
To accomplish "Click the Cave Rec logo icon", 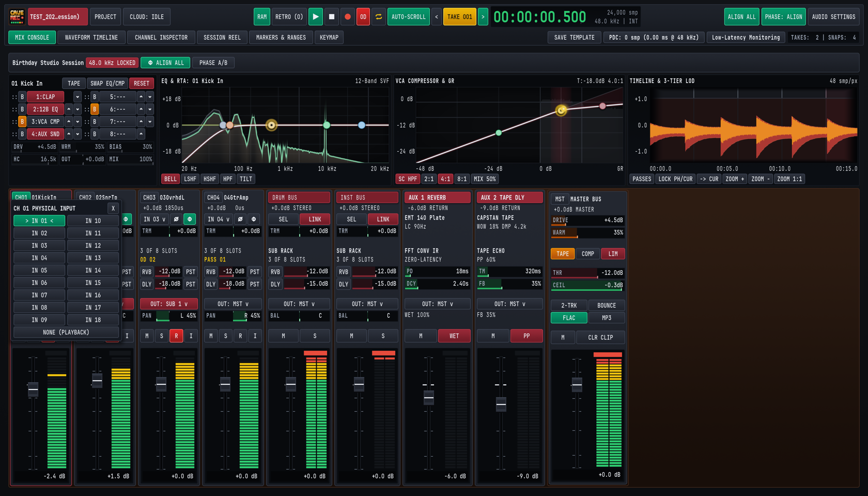I will tap(17, 17).
